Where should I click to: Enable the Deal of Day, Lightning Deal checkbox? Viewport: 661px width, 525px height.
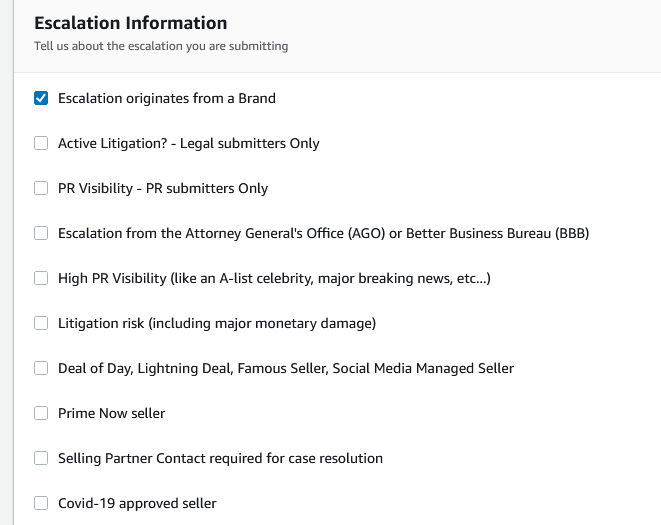(x=41, y=368)
